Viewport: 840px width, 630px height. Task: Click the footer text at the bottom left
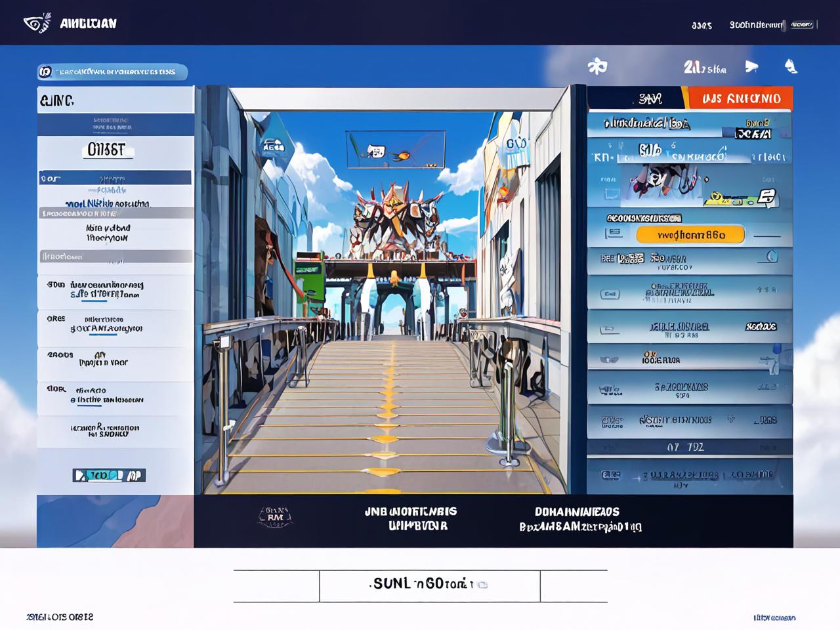tap(60, 617)
